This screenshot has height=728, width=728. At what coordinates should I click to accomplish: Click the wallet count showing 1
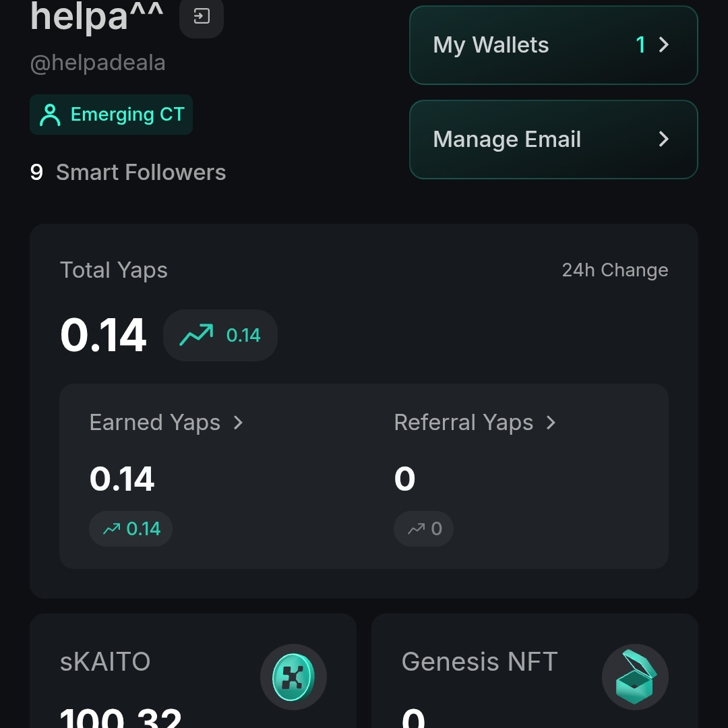[640, 44]
